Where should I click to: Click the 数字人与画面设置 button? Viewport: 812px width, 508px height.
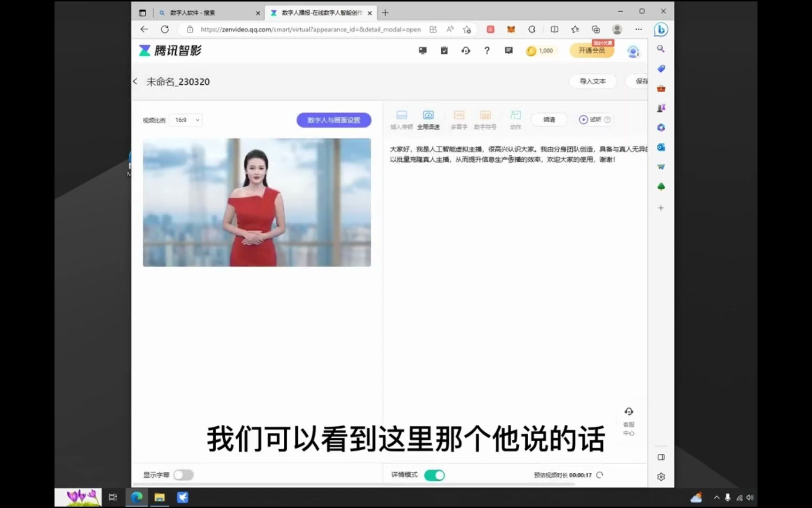pyautogui.click(x=334, y=120)
